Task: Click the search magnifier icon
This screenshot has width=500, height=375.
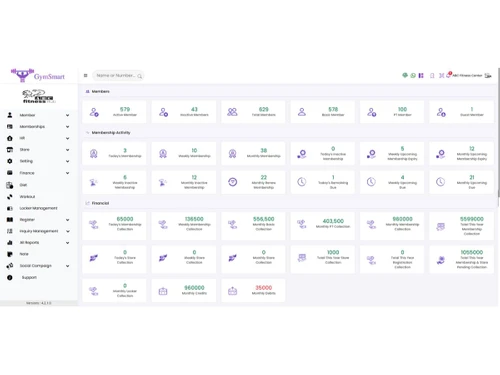Action: click(140, 76)
